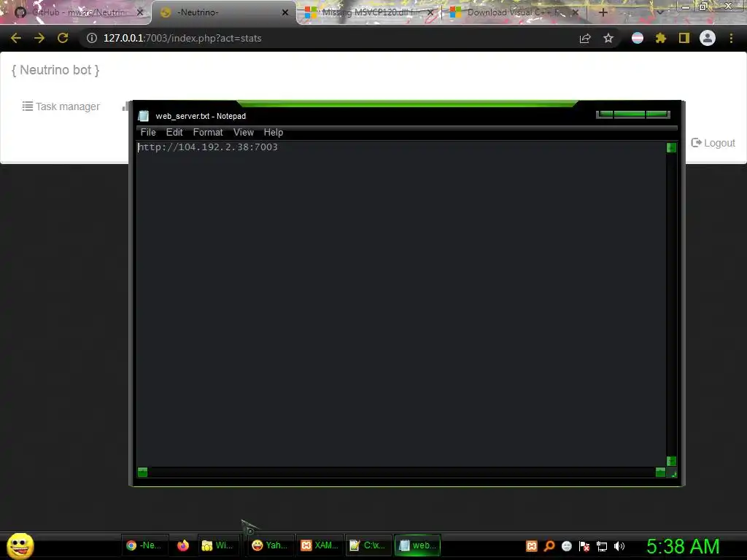Switch to the Missing MSVCP120.dll tab
Screen dimensions: 747x560
coord(370,12)
